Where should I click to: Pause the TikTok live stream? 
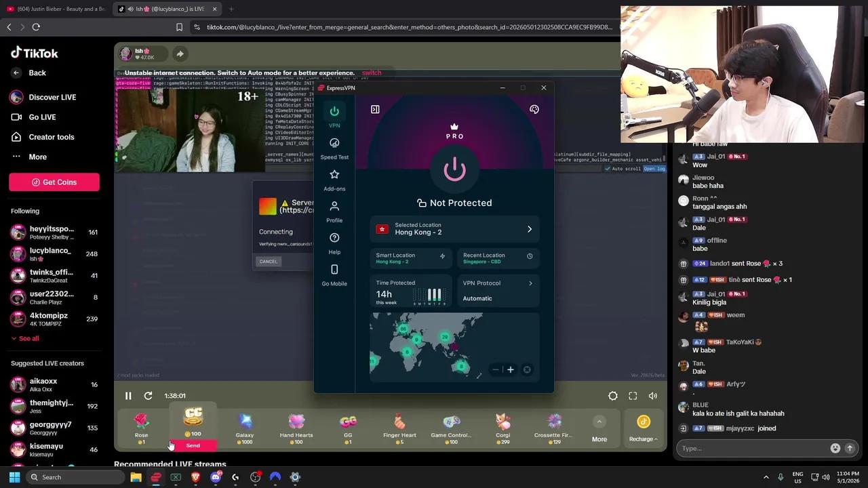click(128, 396)
